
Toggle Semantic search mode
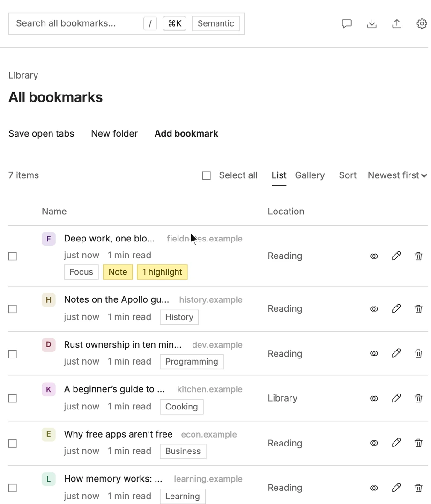click(215, 23)
